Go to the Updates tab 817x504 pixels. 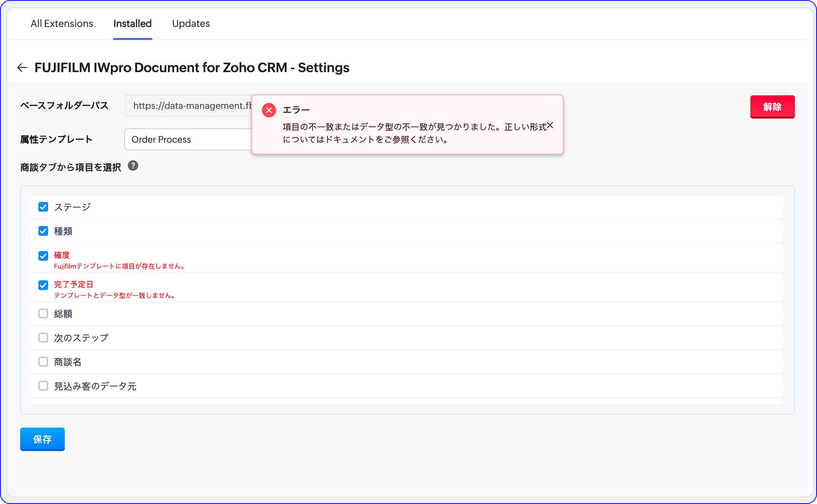click(x=191, y=24)
